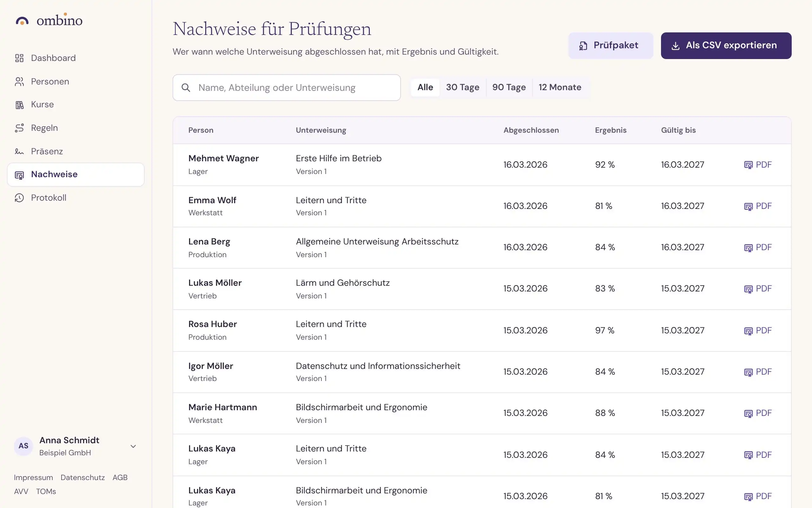Click the Person column header
Screen dimensions: 812x508
click(x=201, y=130)
